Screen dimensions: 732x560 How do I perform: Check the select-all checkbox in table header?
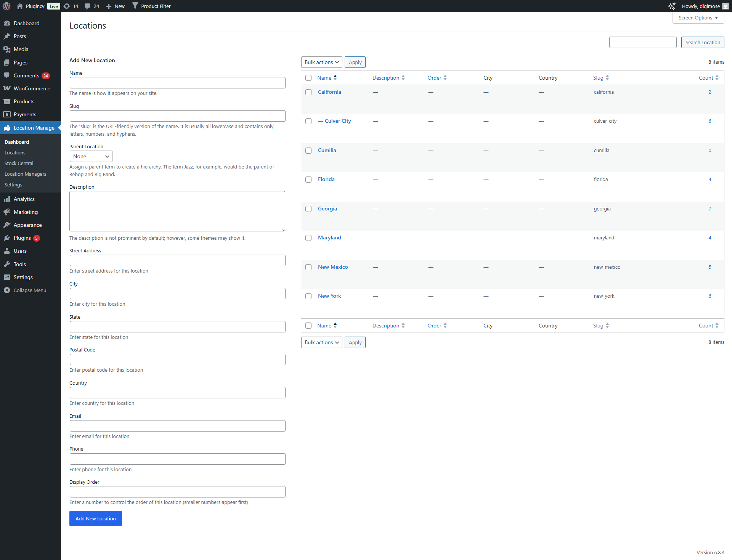coord(308,78)
